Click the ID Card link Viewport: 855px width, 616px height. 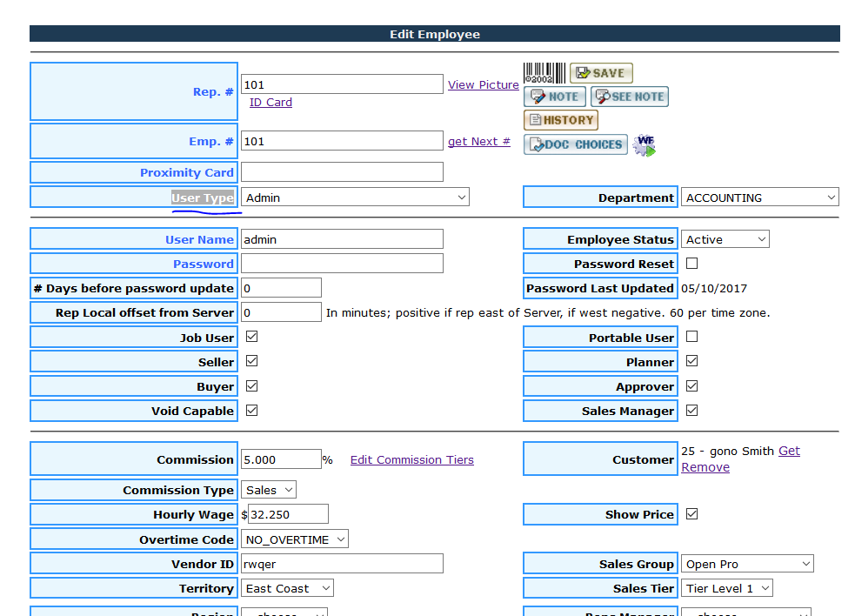click(x=271, y=102)
